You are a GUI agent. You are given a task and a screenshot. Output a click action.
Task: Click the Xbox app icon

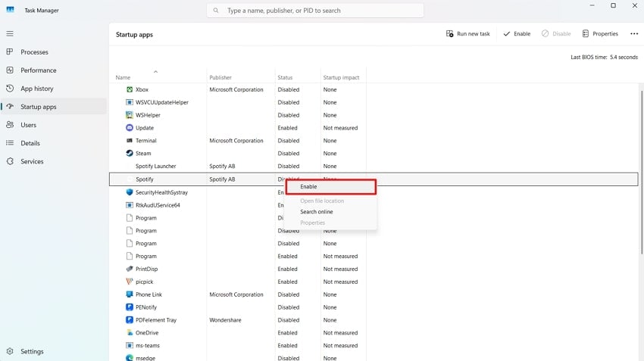coord(130,89)
